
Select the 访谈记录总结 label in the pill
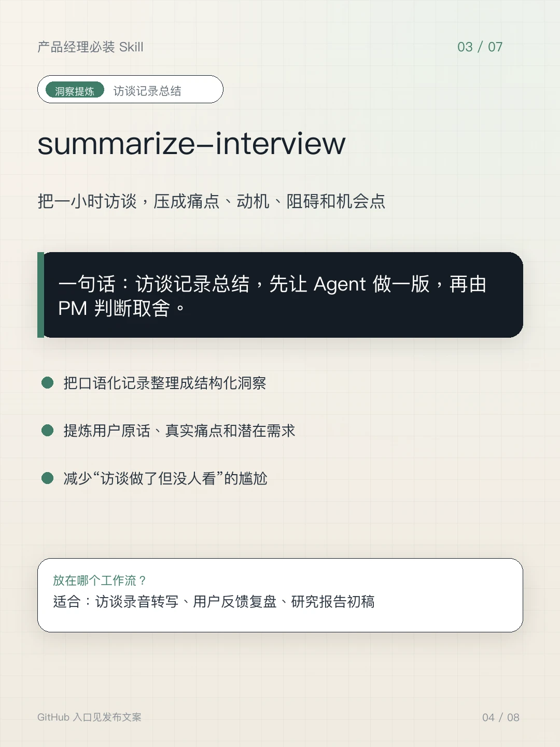147,91
